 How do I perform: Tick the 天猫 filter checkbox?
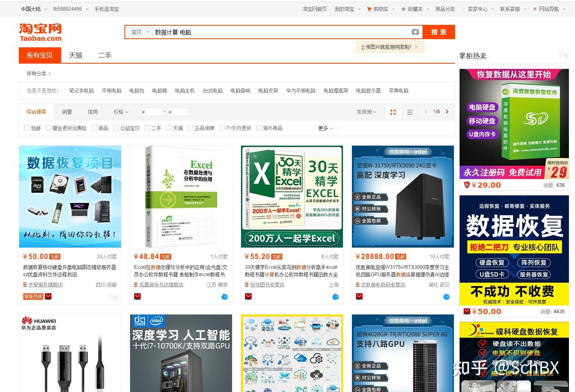169,128
